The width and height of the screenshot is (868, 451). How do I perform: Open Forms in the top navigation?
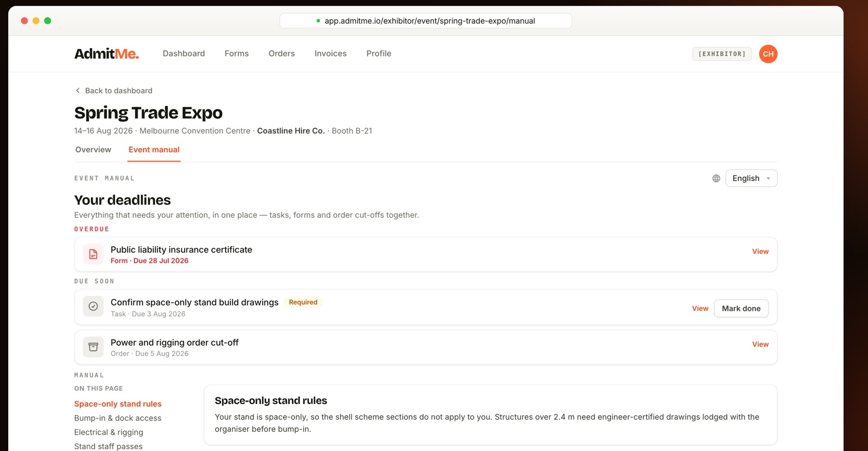(x=237, y=53)
